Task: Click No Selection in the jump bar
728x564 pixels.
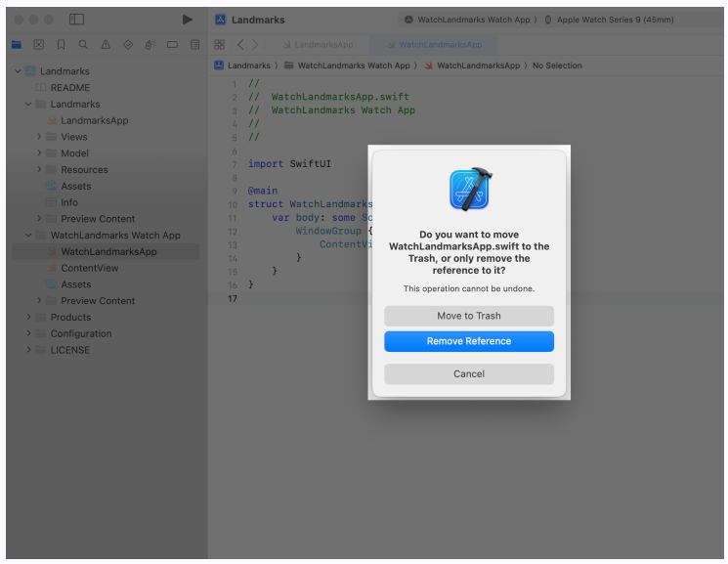Action: pyautogui.click(x=557, y=65)
